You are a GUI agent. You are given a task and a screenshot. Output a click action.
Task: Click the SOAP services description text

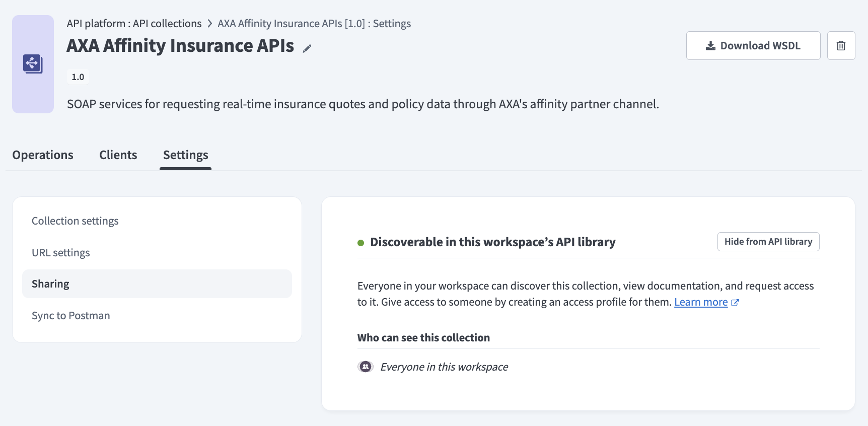click(363, 104)
